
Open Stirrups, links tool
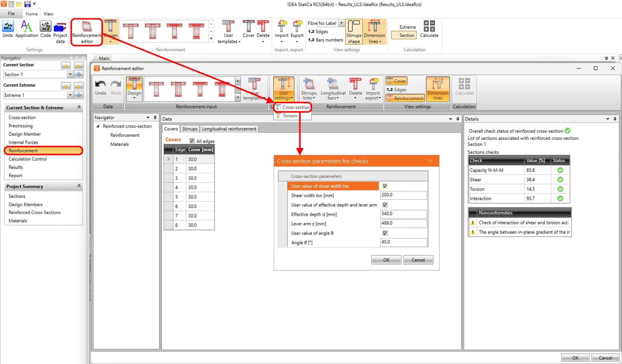tap(309, 89)
